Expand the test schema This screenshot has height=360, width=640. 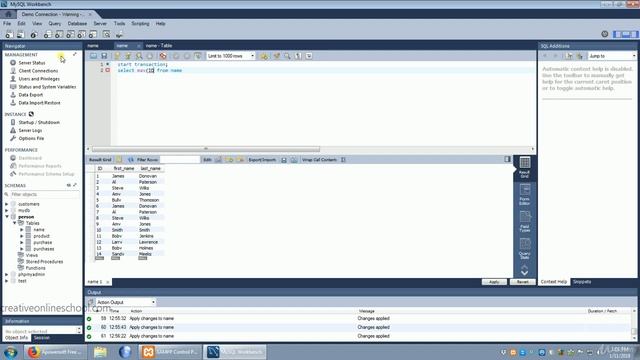[7, 281]
